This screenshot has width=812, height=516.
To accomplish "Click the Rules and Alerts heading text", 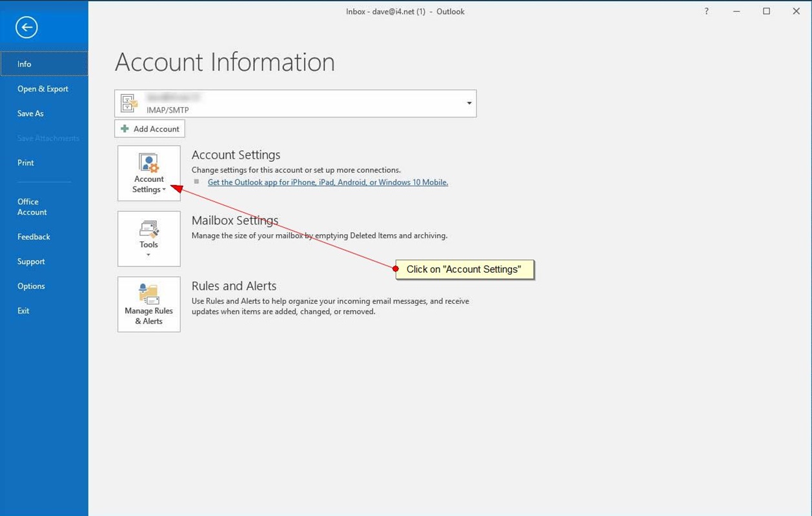I will pyautogui.click(x=234, y=286).
